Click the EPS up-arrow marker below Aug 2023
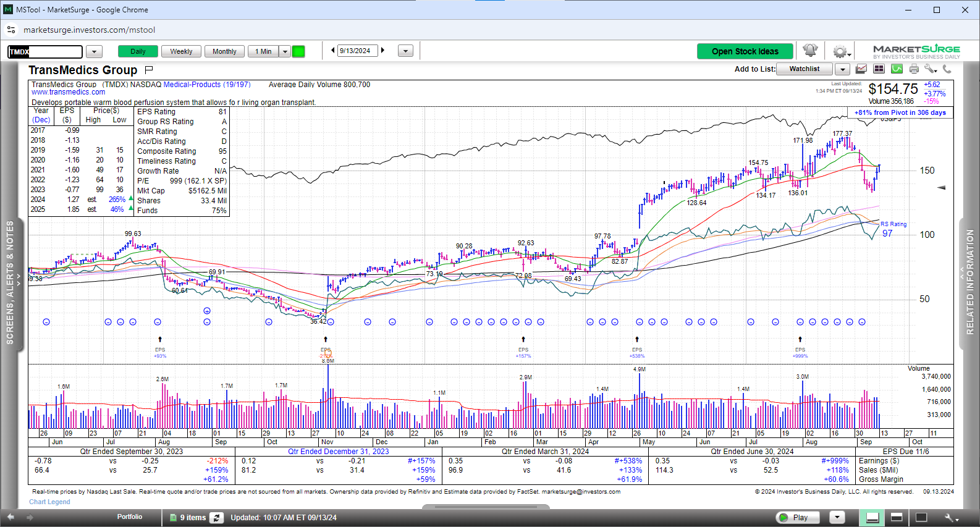The height and width of the screenshot is (527, 980). pos(160,339)
